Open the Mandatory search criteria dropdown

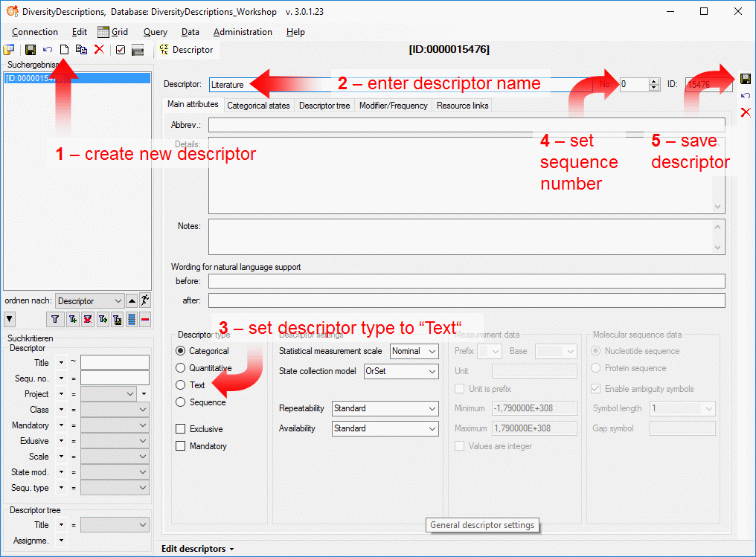click(115, 425)
